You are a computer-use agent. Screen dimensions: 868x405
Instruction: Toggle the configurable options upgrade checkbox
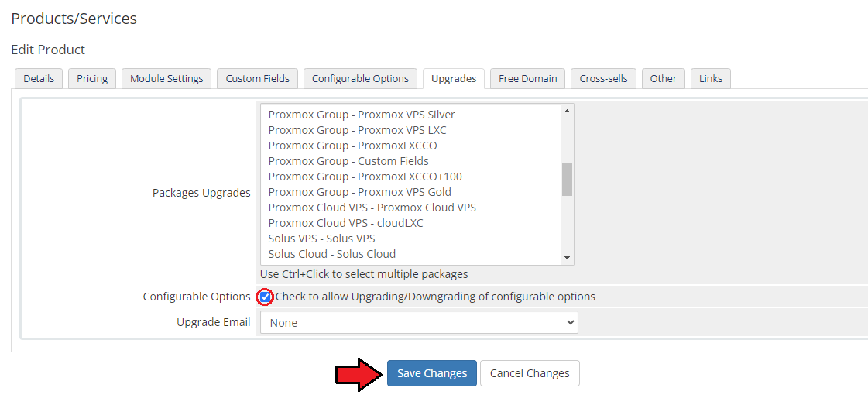point(266,297)
